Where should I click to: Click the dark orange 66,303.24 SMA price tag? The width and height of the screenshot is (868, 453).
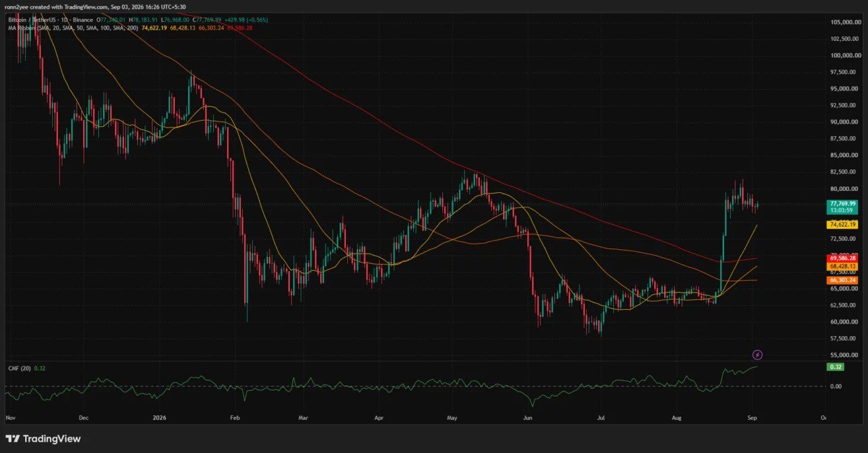(x=843, y=280)
